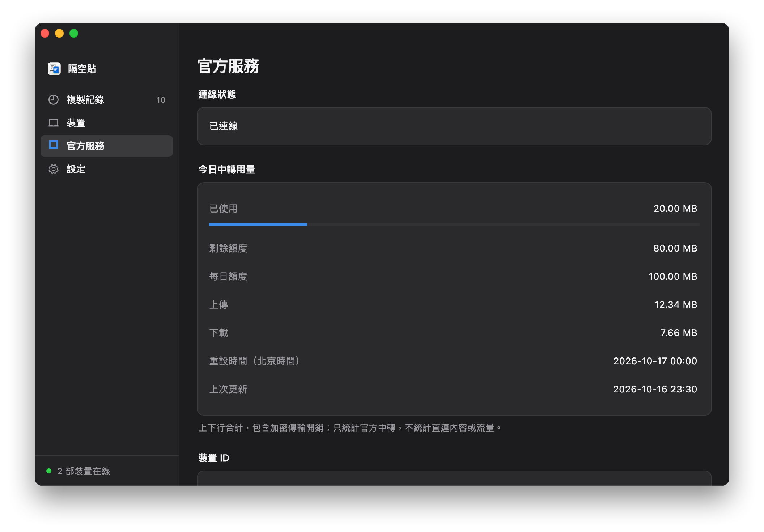Click the 隔空貼 app logo icon
This screenshot has height=532, width=764.
point(54,68)
